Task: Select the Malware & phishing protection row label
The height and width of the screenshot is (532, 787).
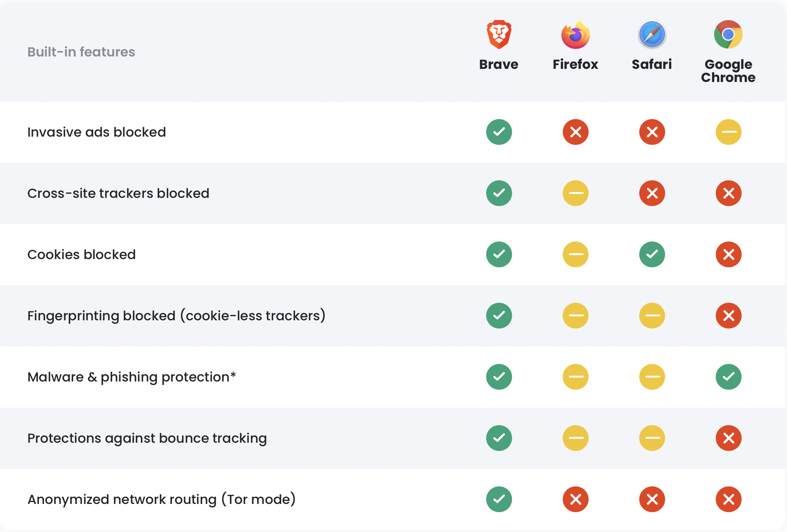Action: [x=132, y=377]
